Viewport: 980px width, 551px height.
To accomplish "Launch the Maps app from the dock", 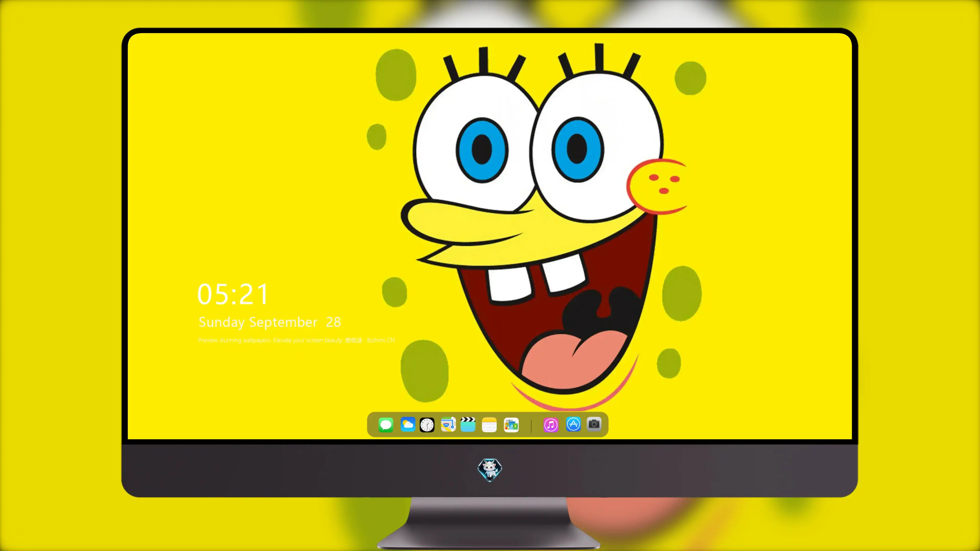I will pyautogui.click(x=448, y=424).
